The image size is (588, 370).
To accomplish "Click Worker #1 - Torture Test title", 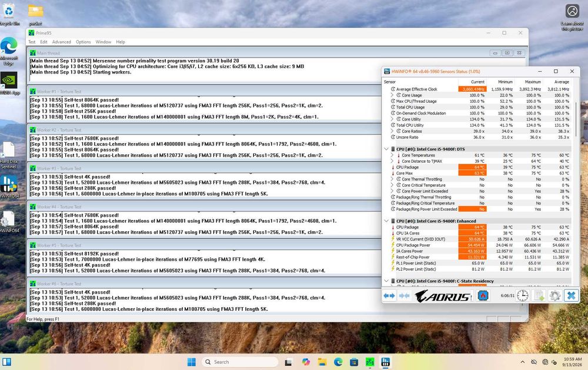I will 59,92.
